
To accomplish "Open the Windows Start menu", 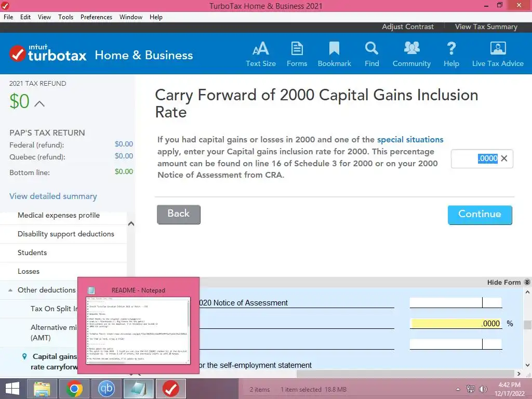I will point(12,389).
